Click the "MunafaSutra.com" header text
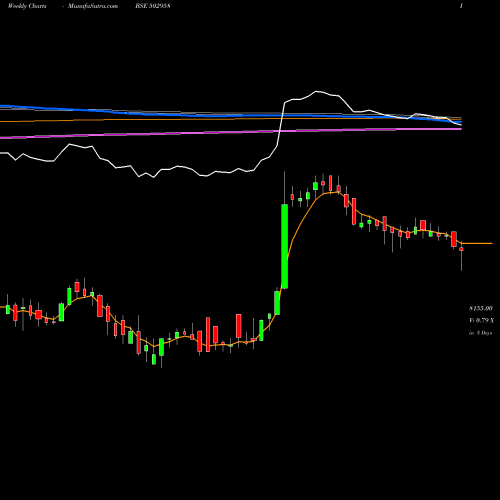This screenshot has width=500, height=500. point(93,6)
